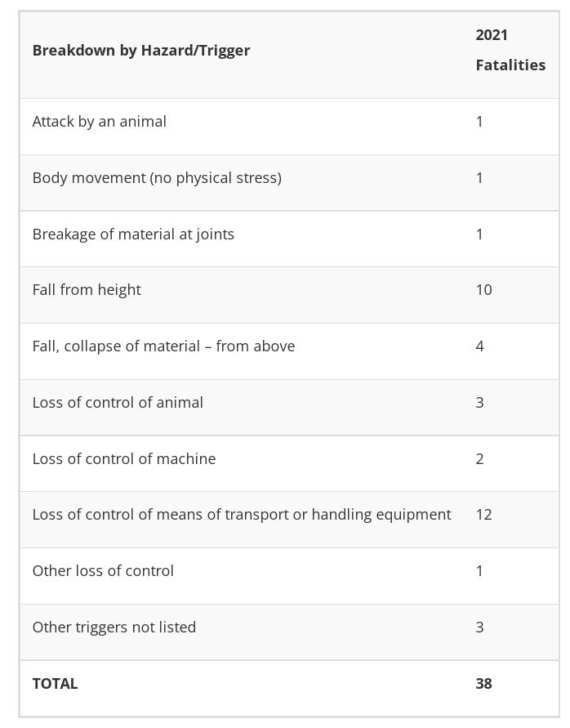
Task: Click the value 4 in the collapse of material row
Action: [479, 346]
